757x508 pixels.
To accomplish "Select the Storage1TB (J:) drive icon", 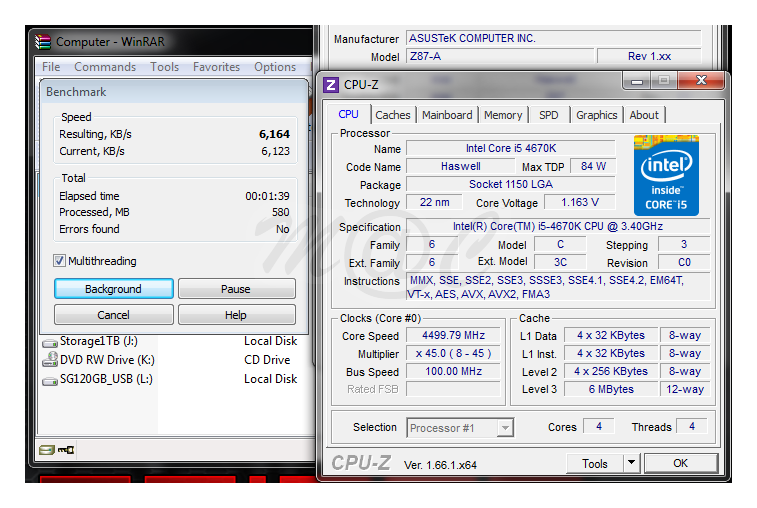I will 50,342.
